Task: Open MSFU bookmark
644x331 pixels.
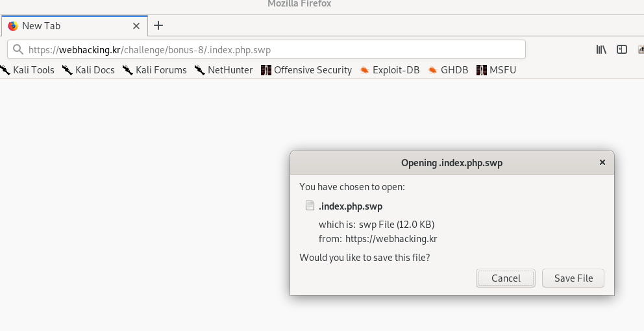Action: (x=496, y=70)
